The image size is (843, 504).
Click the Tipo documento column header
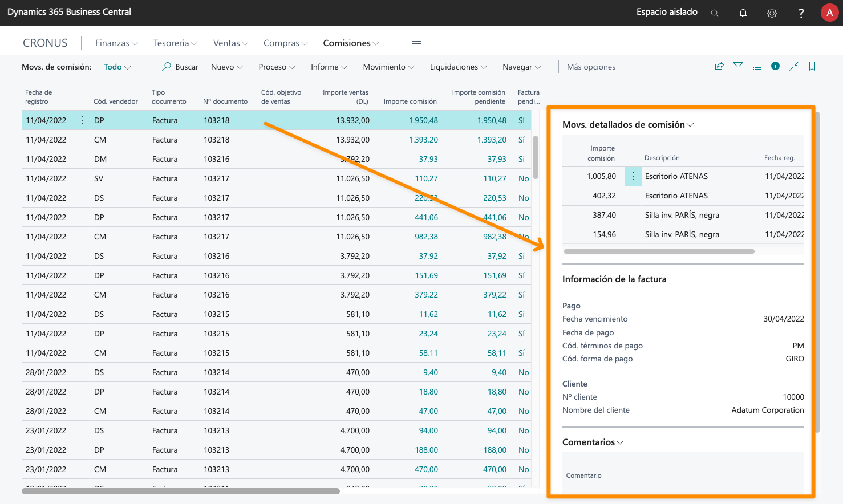(x=169, y=96)
